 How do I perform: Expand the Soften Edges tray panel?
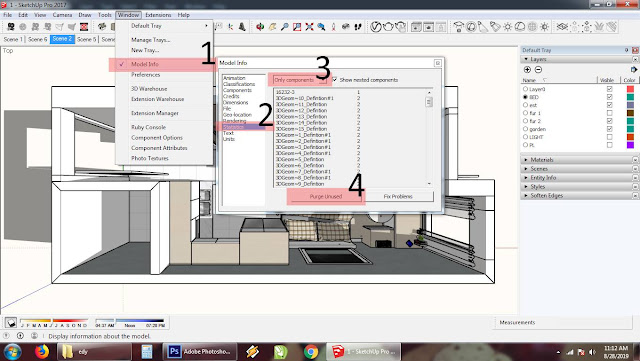click(x=579, y=196)
